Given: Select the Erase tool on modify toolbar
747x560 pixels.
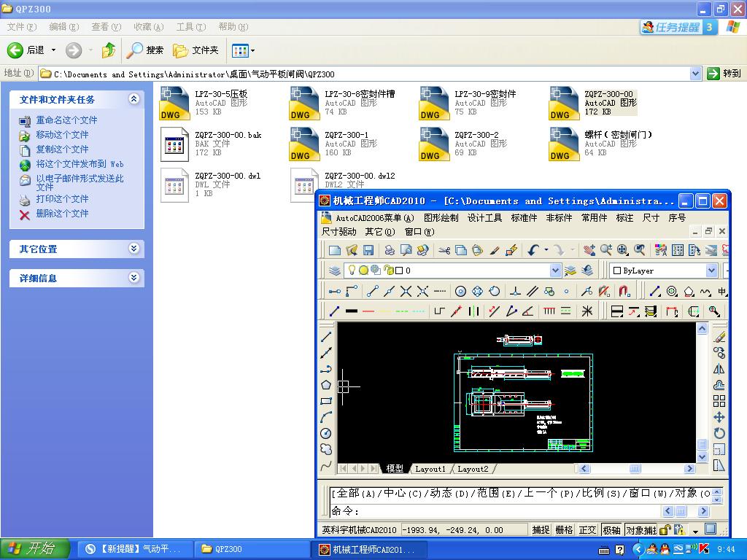Looking at the screenshot, I should pos(719,337).
